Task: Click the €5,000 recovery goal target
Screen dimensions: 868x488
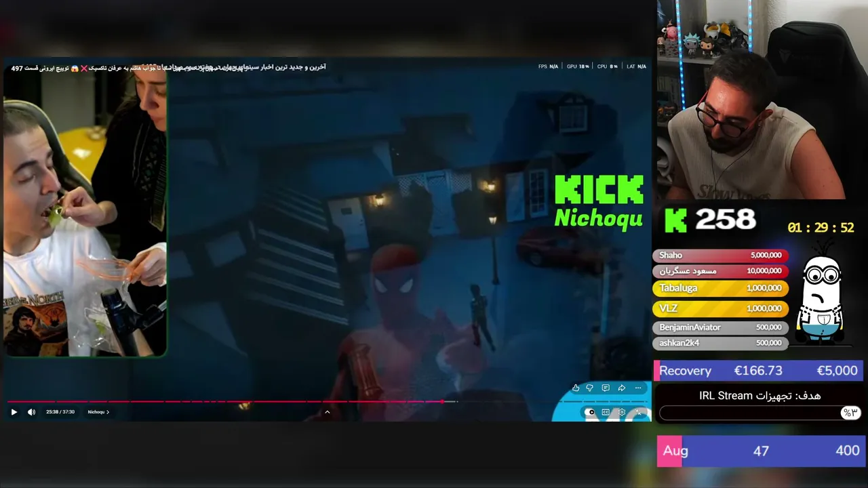Action: (837, 371)
